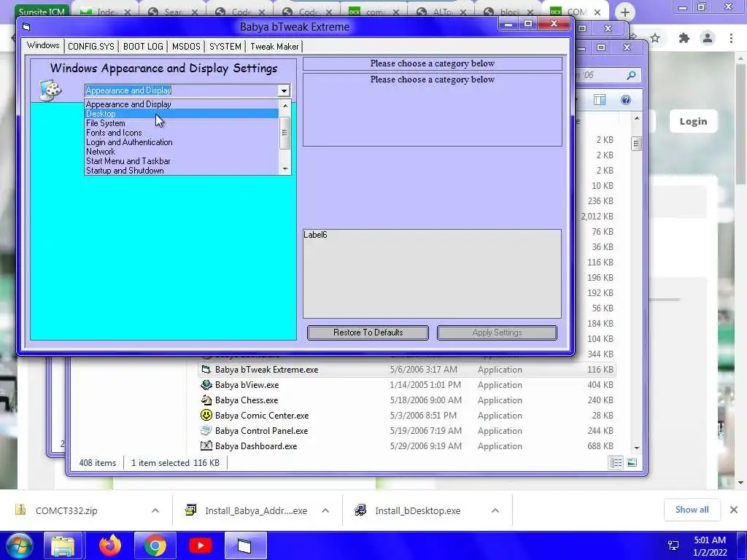Click the bTweak taskbar window icon
747x560 pixels.
click(245, 545)
